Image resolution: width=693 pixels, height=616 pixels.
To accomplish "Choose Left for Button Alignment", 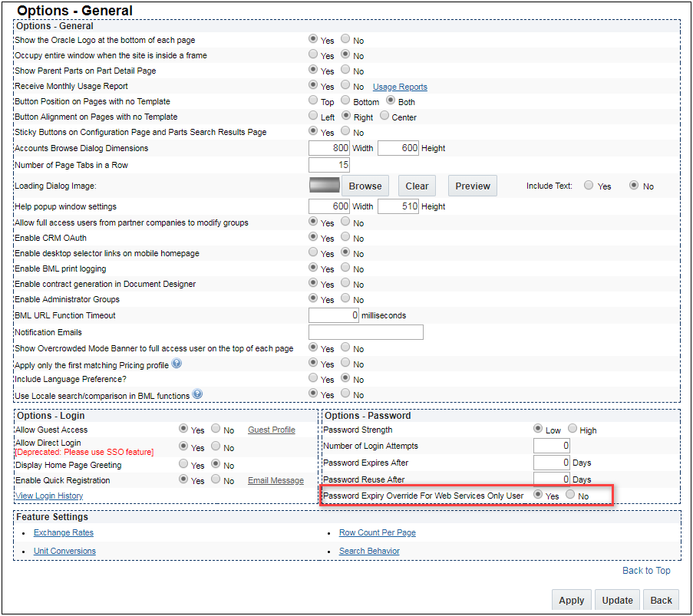I will coord(313,116).
